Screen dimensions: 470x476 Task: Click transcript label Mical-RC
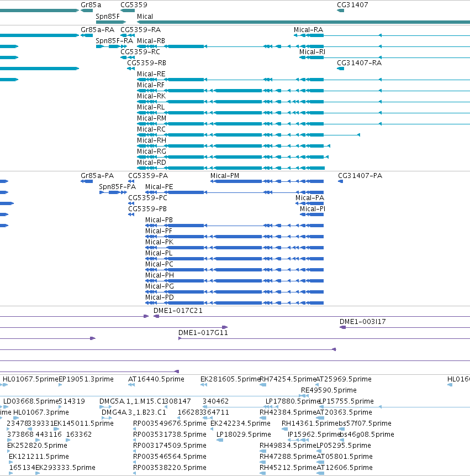[x=151, y=129]
